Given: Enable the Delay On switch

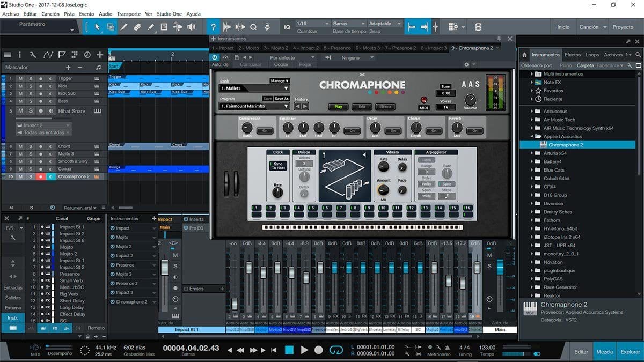Looking at the screenshot, I should point(393,131).
